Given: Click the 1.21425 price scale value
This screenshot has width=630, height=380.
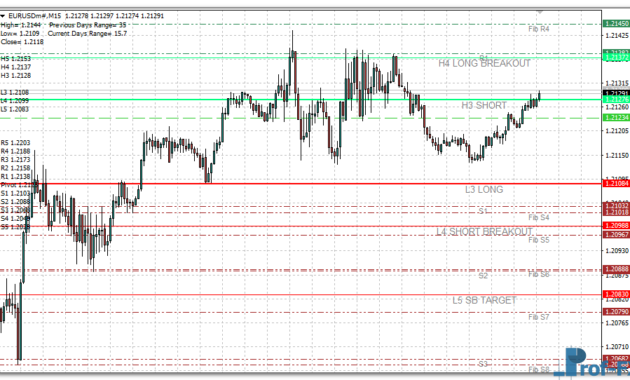Looking at the screenshot, I should tap(617, 36).
